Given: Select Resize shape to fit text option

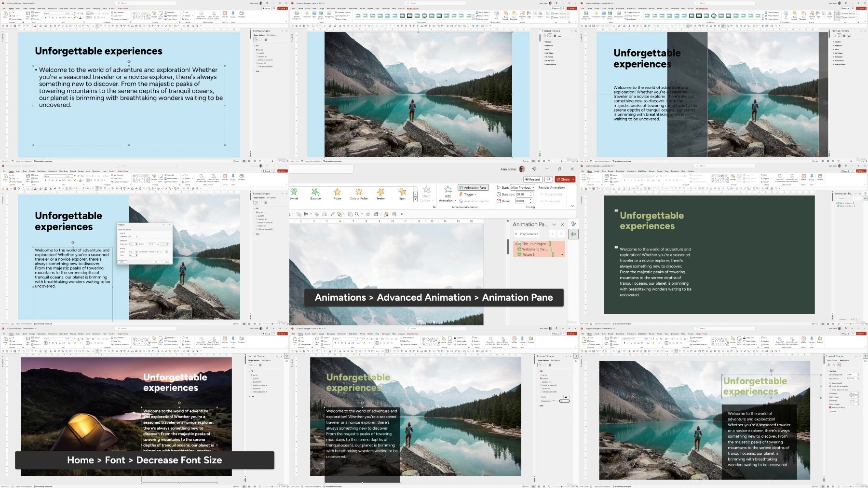Looking at the screenshot, I should tap(839, 390).
